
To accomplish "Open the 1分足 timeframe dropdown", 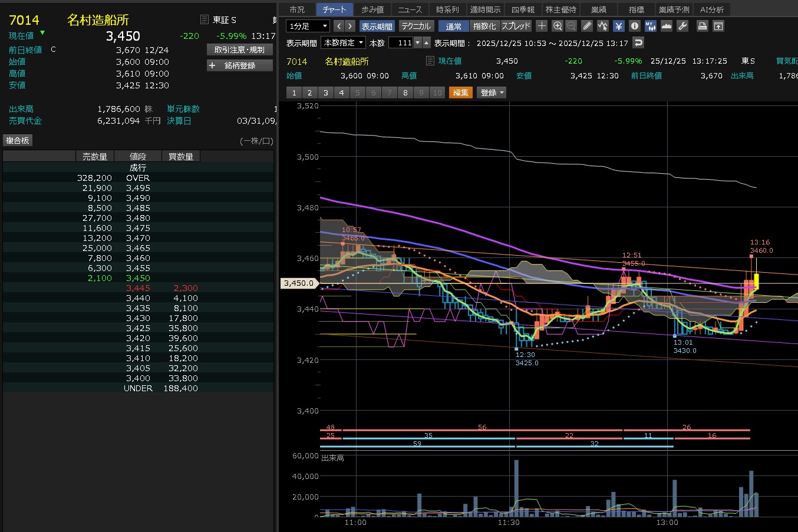I will [x=308, y=26].
